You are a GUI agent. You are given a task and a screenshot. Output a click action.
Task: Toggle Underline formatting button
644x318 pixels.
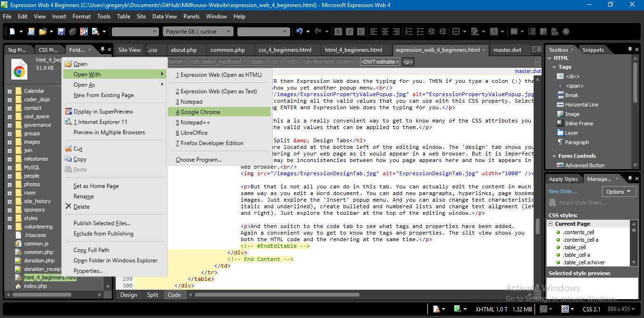(361, 32)
